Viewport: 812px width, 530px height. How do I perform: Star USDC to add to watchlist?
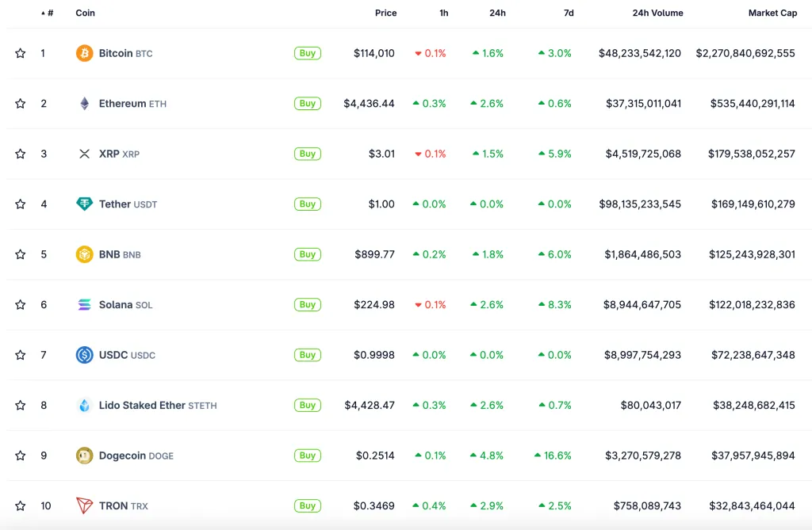(21, 355)
